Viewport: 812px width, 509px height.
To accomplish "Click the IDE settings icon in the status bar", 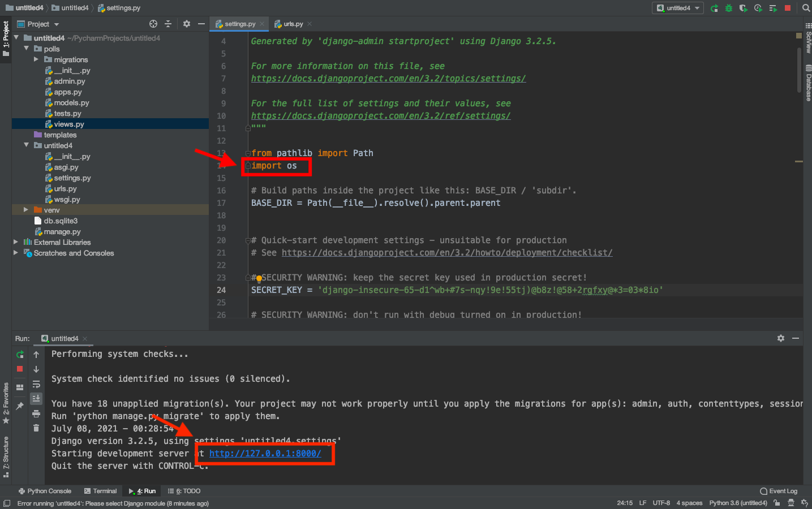I will click(805, 503).
